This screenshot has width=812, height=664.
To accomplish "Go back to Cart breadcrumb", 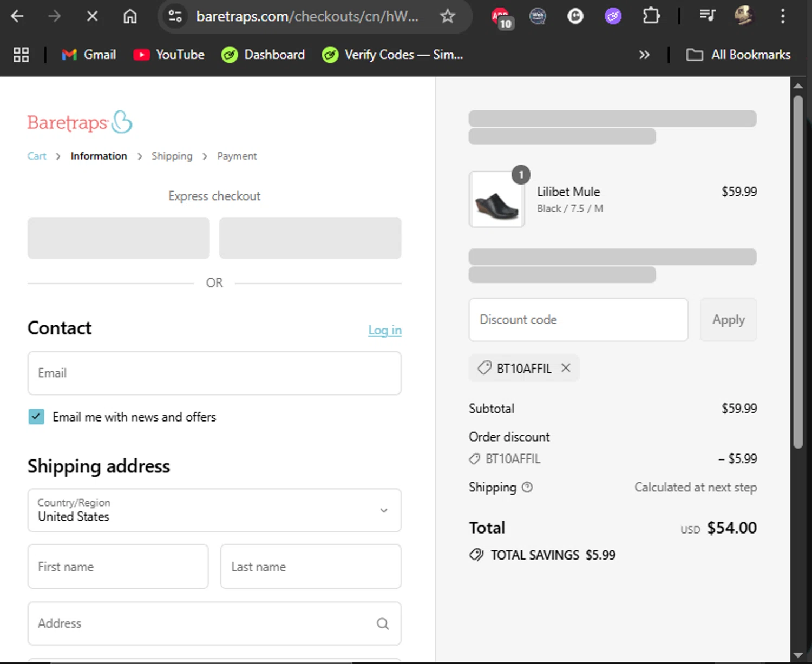I will click(37, 156).
